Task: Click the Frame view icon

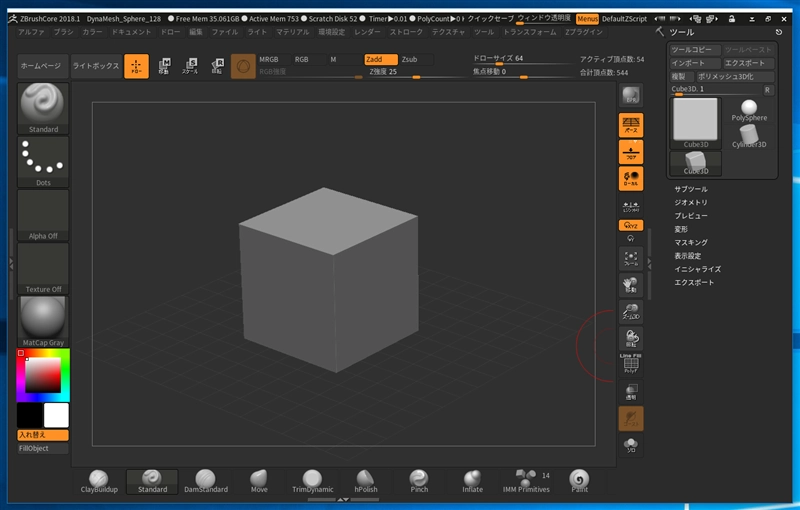Action: [x=631, y=259]
